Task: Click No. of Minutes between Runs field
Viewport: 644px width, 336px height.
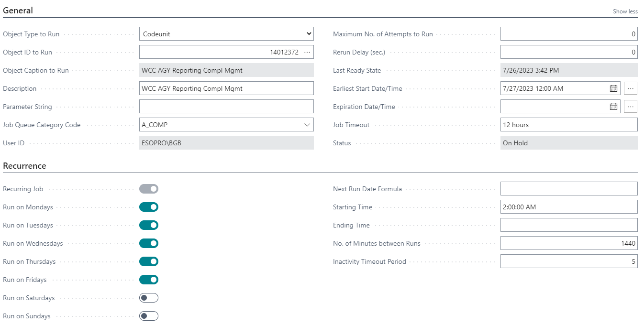Action: point(568,243)
